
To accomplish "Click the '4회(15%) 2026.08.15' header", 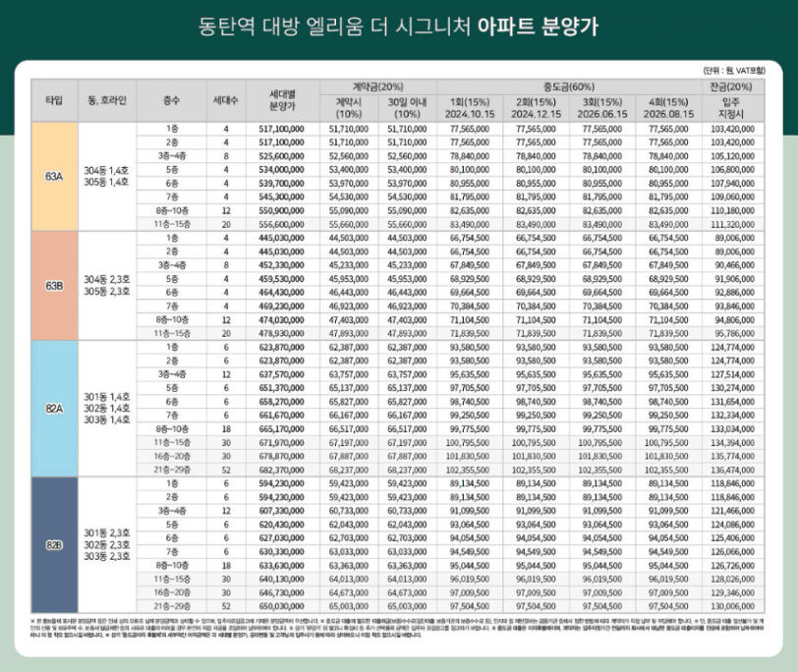I will coord(668,108).
